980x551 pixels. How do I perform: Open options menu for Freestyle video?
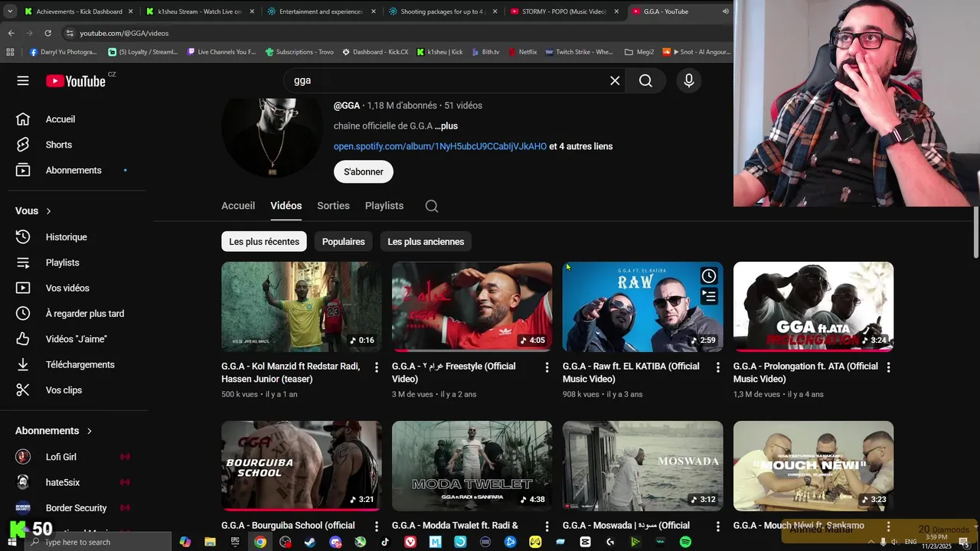[x=547, y=367]
